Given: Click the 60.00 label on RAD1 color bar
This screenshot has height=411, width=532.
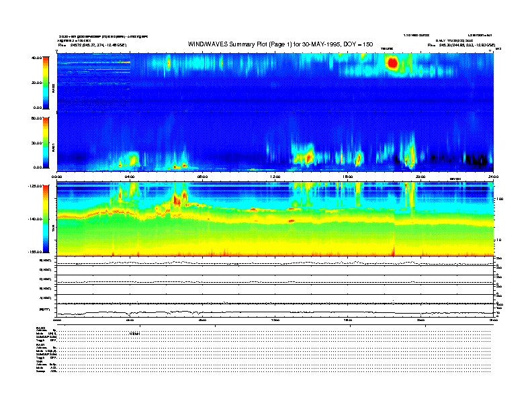Looking at the screenshot, I should tap(36, 118).
